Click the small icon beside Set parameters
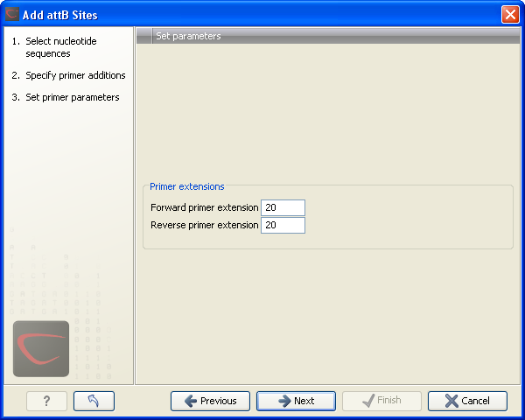This screenshot has height=420, width=525. point(144,36)
